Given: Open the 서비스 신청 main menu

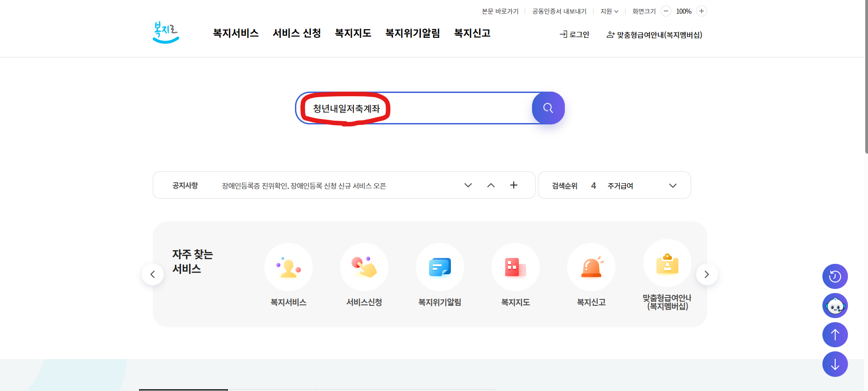Looking at the screenshot, I should click(x=297, y=33).
